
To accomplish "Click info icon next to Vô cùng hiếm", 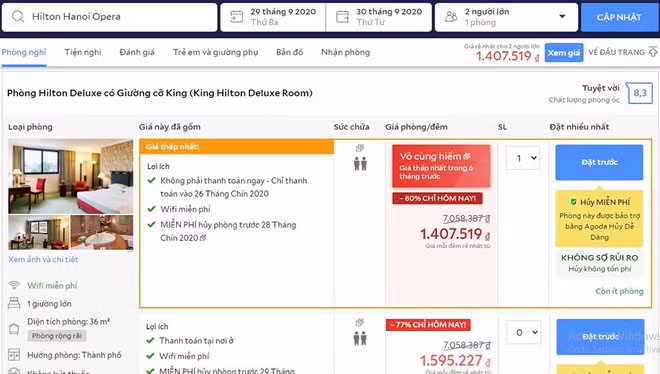I will (466, 156).
